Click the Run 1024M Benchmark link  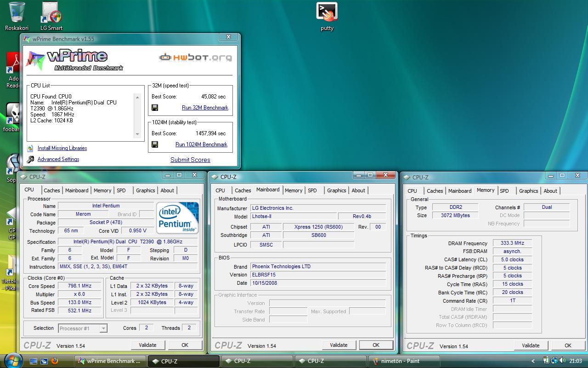[201, 144]
